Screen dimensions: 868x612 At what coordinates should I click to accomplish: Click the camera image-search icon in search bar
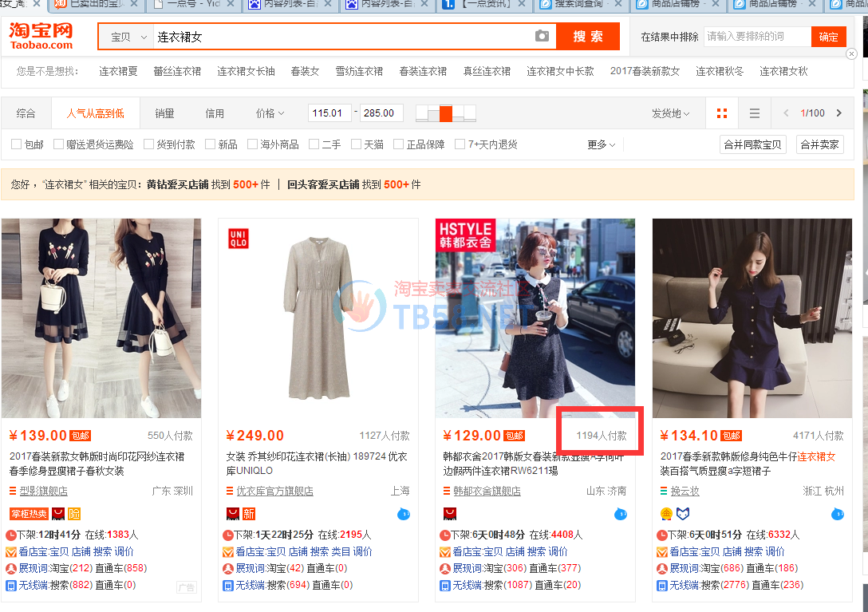(x=542, y=37)
